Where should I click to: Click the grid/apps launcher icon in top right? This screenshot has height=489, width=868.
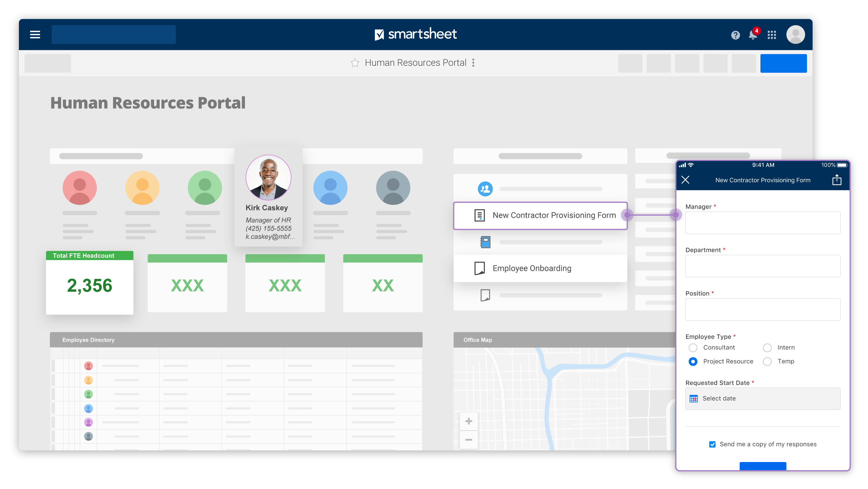point(773,34)
